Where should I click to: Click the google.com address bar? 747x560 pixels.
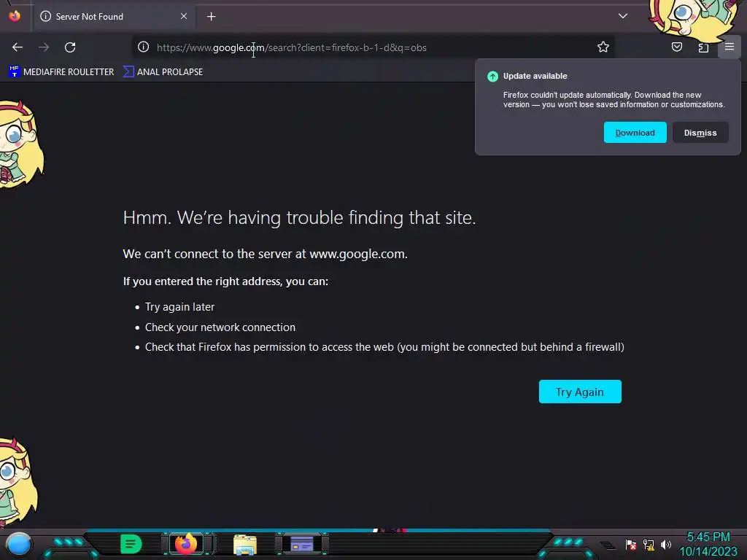click(x=373, y=47)
